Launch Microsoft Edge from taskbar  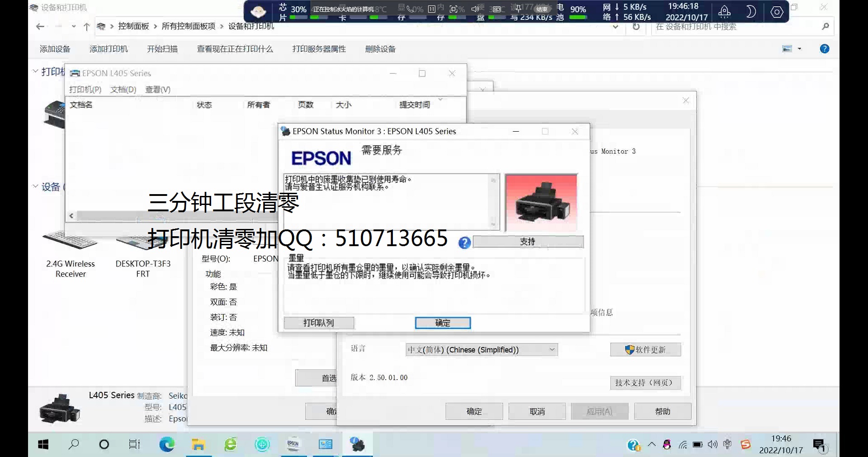[x=167, y=445]
